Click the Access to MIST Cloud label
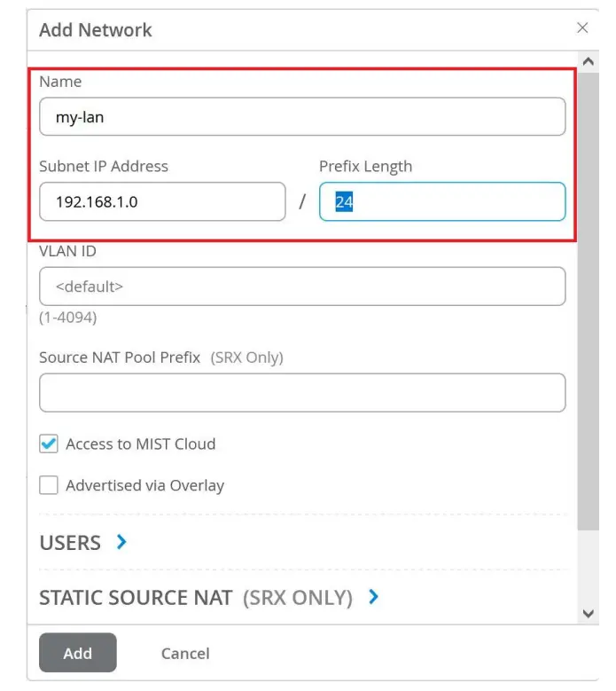This screenshot has height=691, width=616. pyautogui.click(x=140, y=444)
